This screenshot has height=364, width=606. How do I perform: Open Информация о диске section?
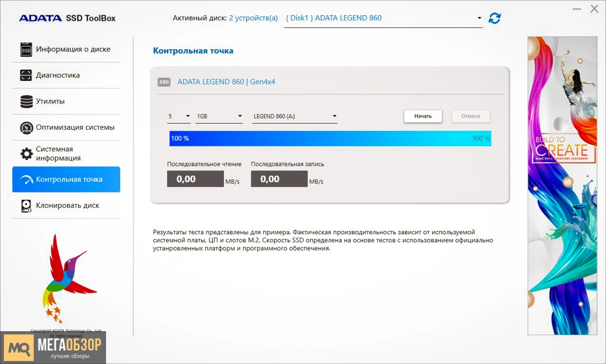pos(66,49)
